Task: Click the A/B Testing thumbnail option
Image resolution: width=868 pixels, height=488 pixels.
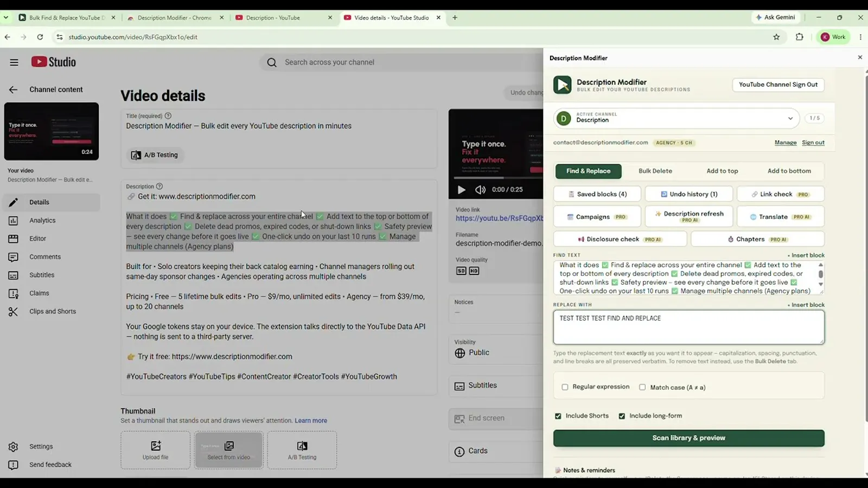Action: coord(302,450)
